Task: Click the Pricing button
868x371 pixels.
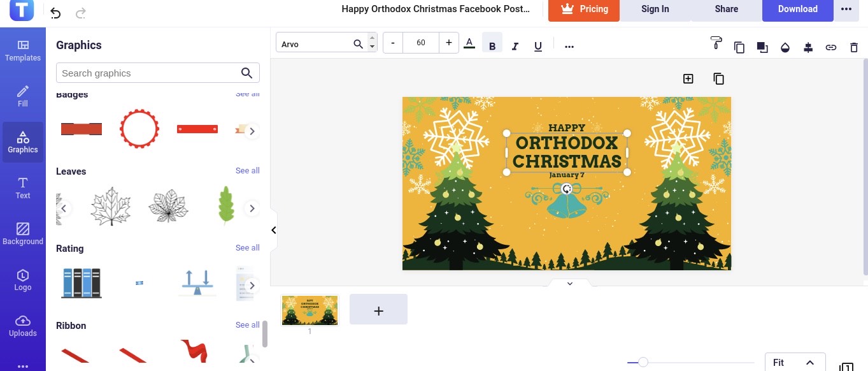Action: coord(583,10)
